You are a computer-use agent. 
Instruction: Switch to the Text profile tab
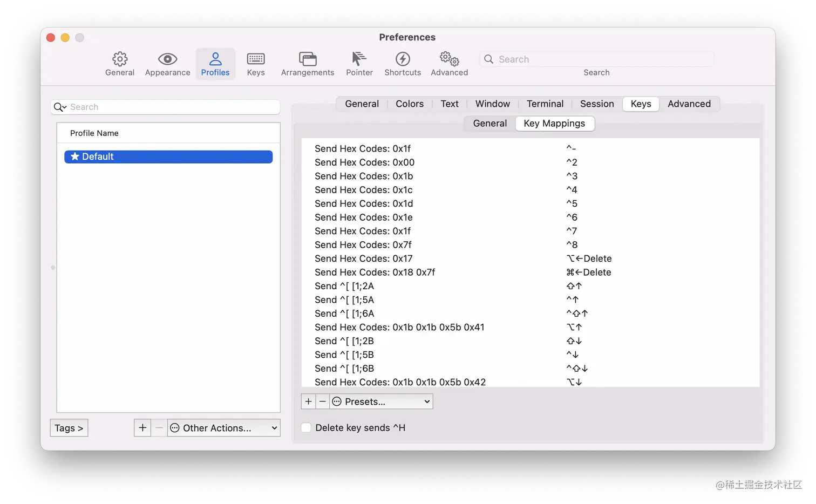coord(450,104)
